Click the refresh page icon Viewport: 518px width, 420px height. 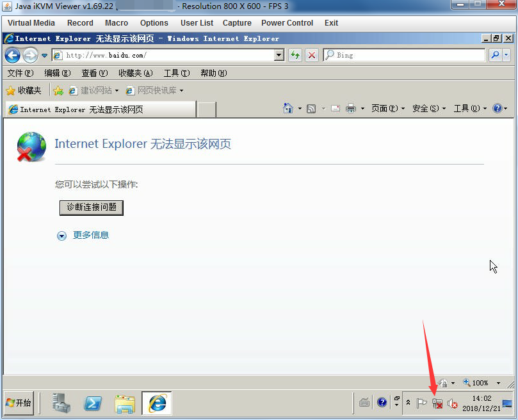pyautogui.click(x=295, y=55)
